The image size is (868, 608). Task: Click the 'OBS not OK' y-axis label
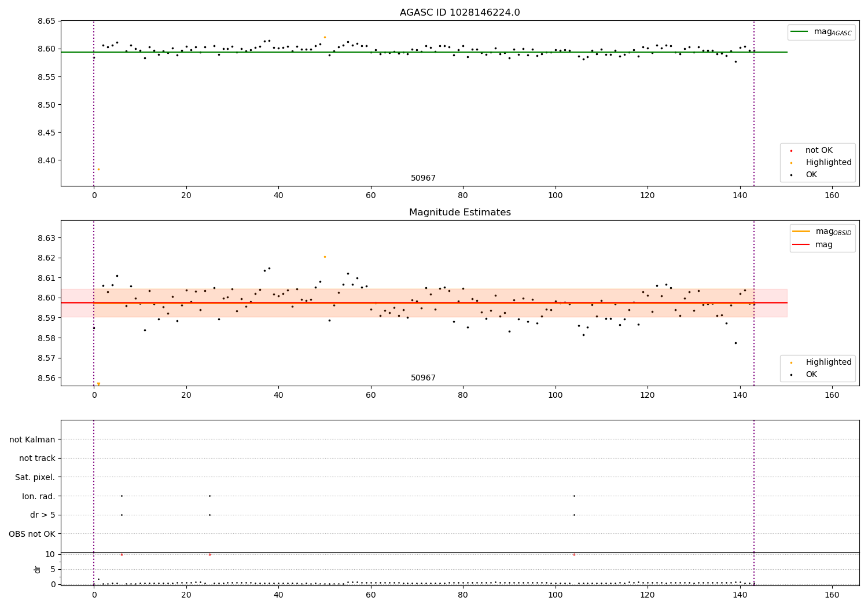click(x=32, y=534)
